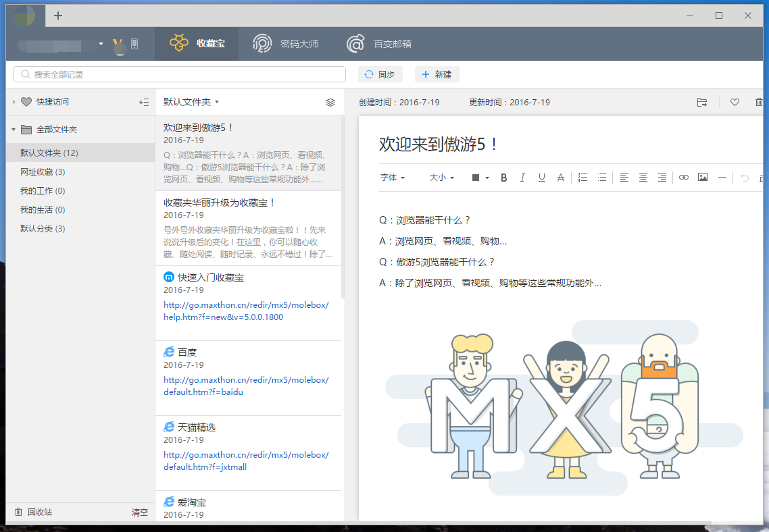Viewport: 769px width, 532px height.
Task: Toggle italic formatting
Action: pyautogui.click(x=522, y=178)
